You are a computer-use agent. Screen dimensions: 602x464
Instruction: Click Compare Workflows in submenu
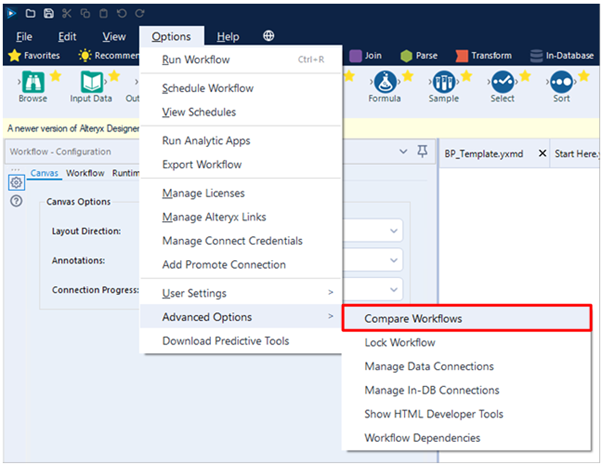419,318
